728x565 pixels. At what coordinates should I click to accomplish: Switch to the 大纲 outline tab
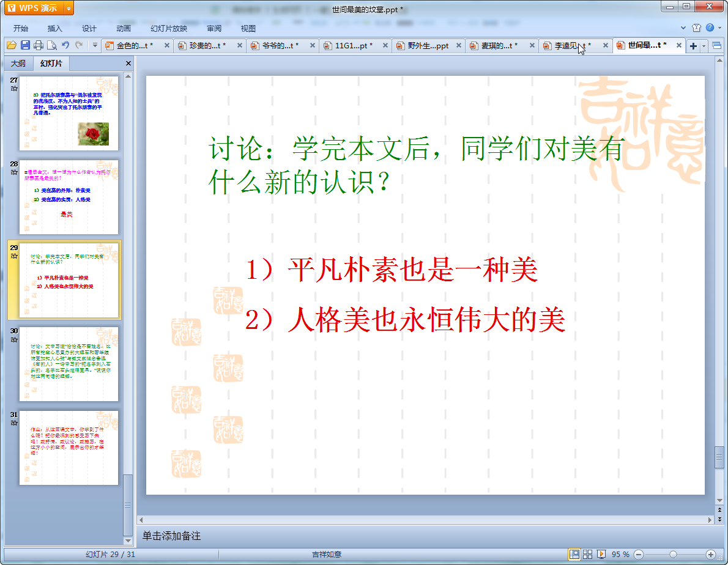[18, 64]
